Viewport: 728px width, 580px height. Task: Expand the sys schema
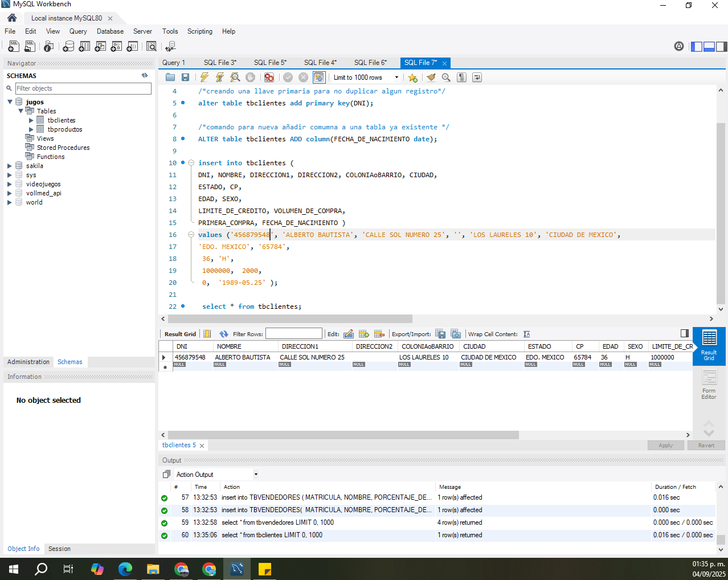click(x=10, y=175)
